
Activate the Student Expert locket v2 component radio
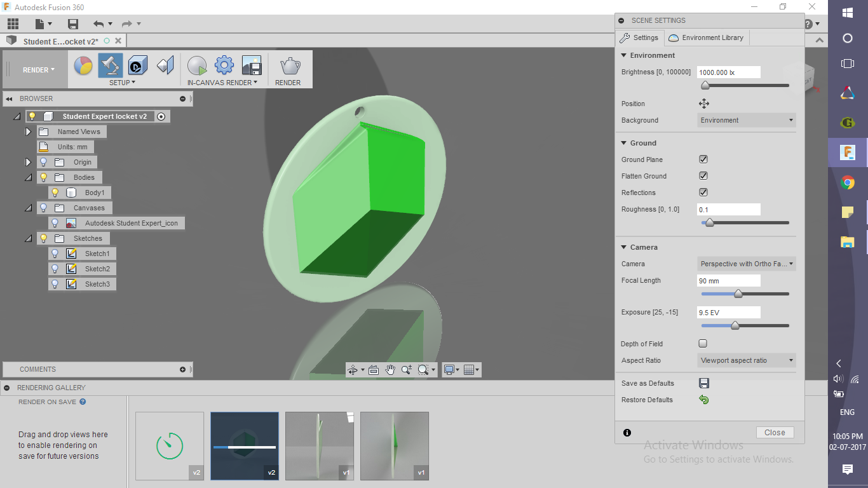pos(161,116)
